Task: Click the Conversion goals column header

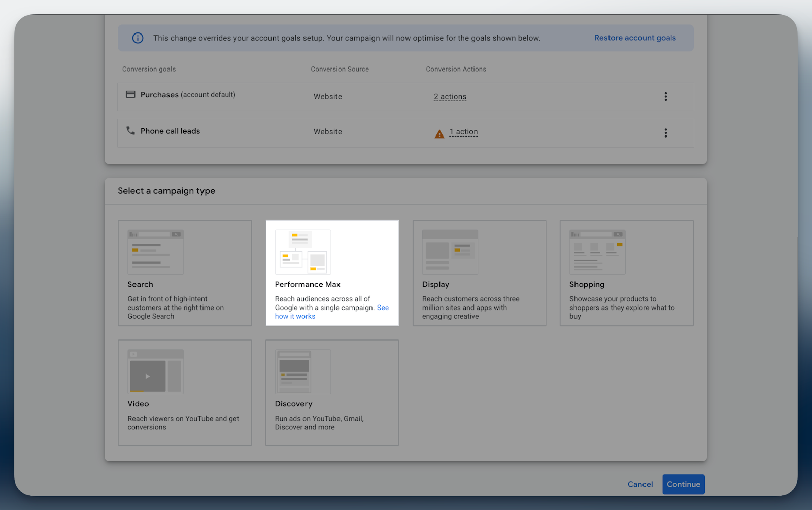Action: point(149,69)
